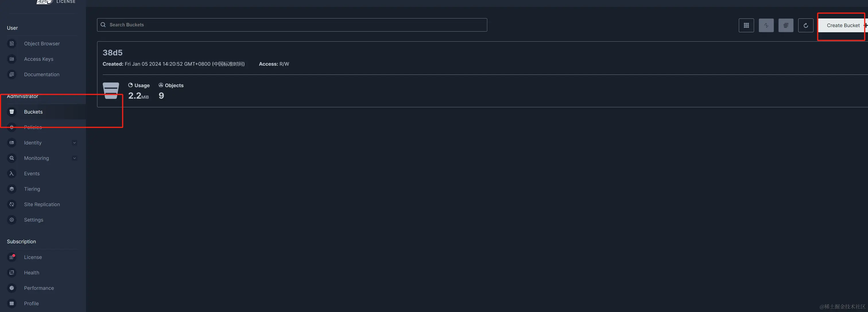Open the License page under Subscription
868x312 pixels.
12,257
